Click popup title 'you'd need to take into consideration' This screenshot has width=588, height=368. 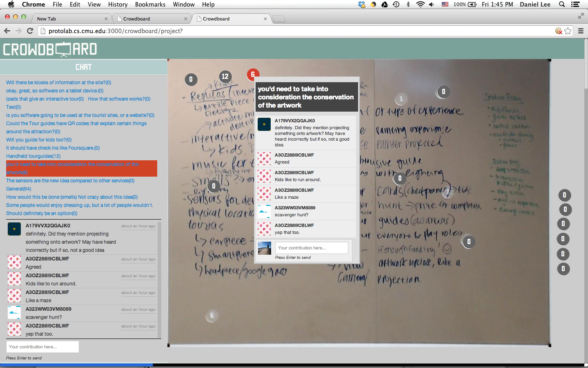[307, 97]
